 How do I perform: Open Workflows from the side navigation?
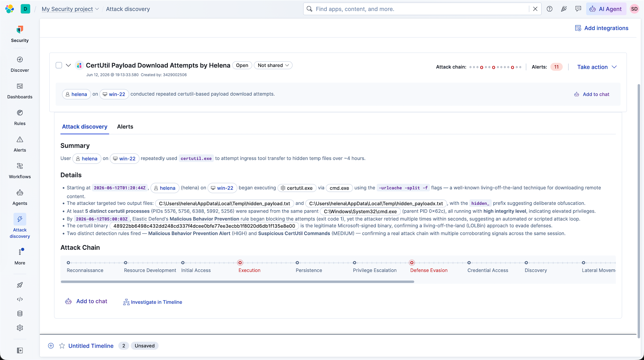pos(20,171)
